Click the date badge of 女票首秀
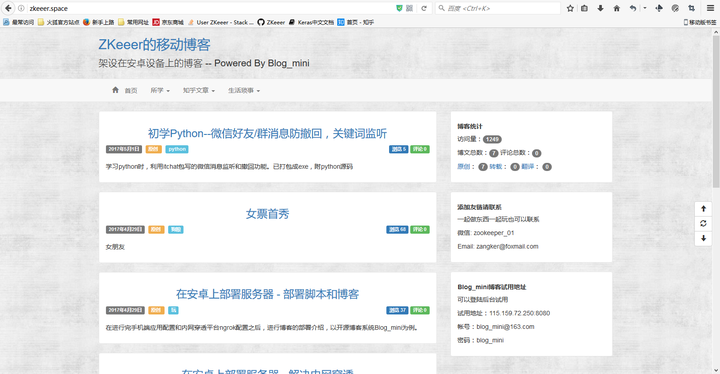This screenshot has height=374, width=720. click(x=125, y=229)
